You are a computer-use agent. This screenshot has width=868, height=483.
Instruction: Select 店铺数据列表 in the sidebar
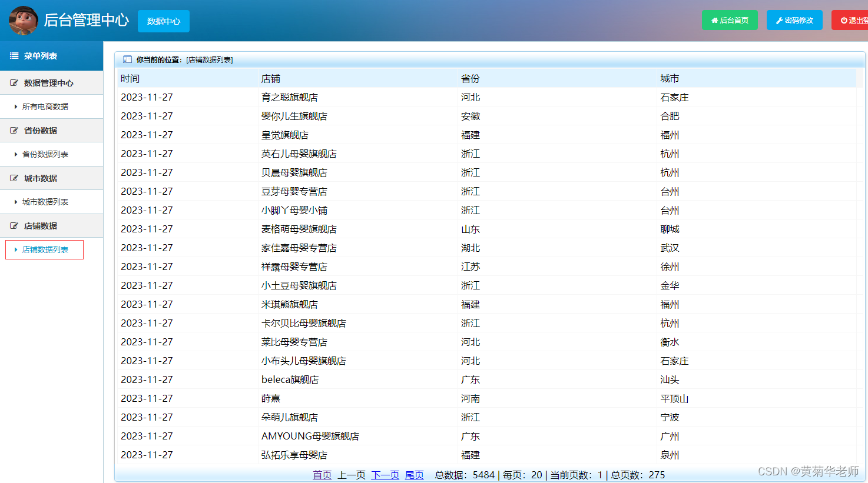(x=44, y=249)
